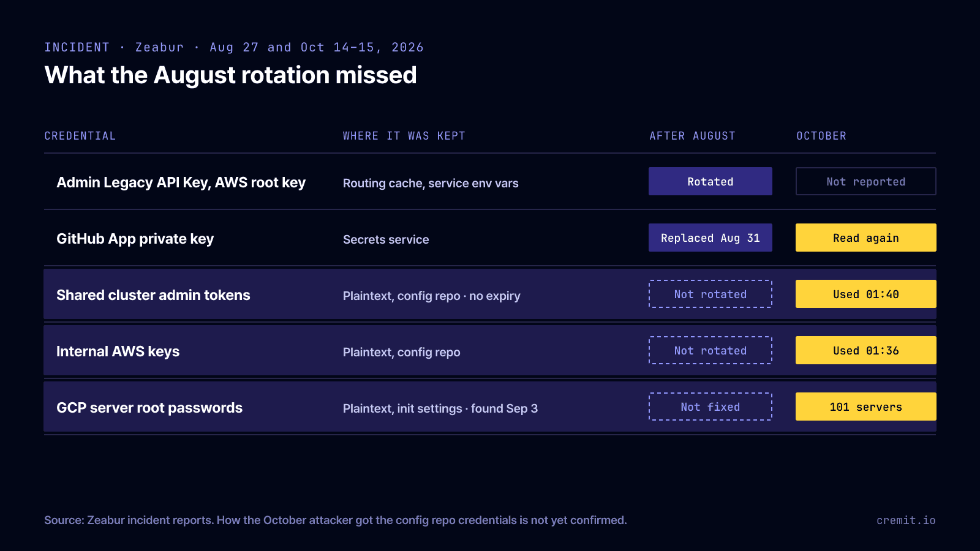
Task: Click 'Plaintext, config repo · no expiry'
Action: [x=432, y=296]
